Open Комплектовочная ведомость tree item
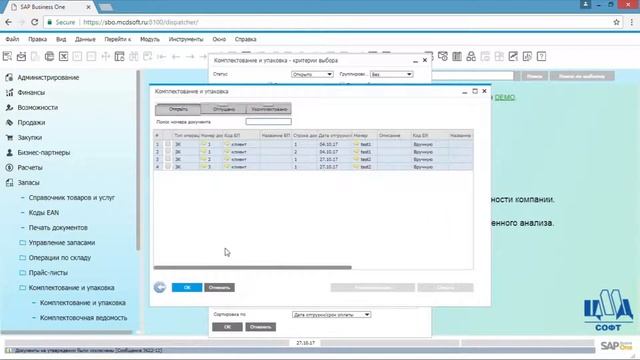This screenshot has height=360, width=640. tap(83, 318)
